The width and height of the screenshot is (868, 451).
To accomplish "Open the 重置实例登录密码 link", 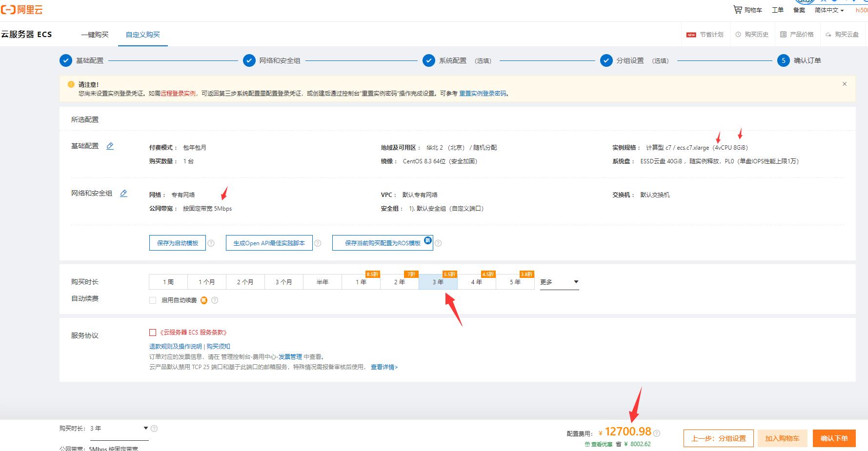I will point(483,94).
